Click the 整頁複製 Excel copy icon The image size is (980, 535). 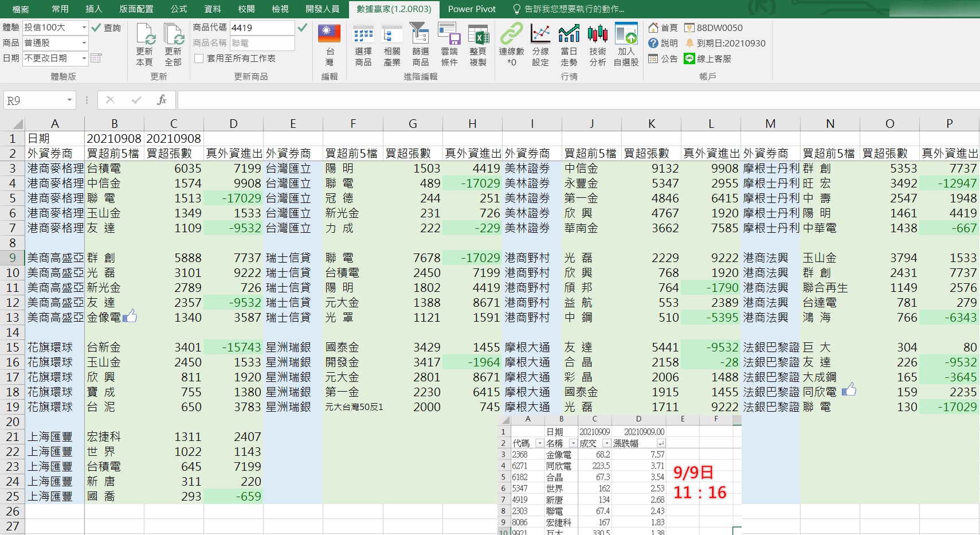[478, 34]
